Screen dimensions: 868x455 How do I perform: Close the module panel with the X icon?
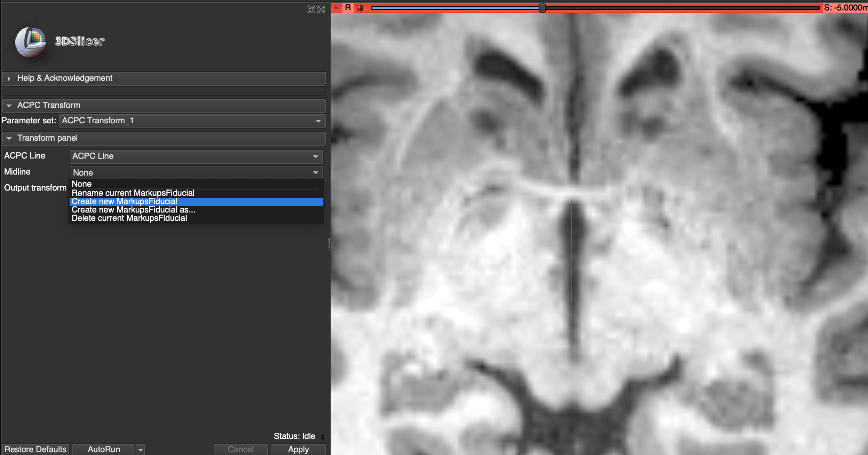tap(321, 9)
